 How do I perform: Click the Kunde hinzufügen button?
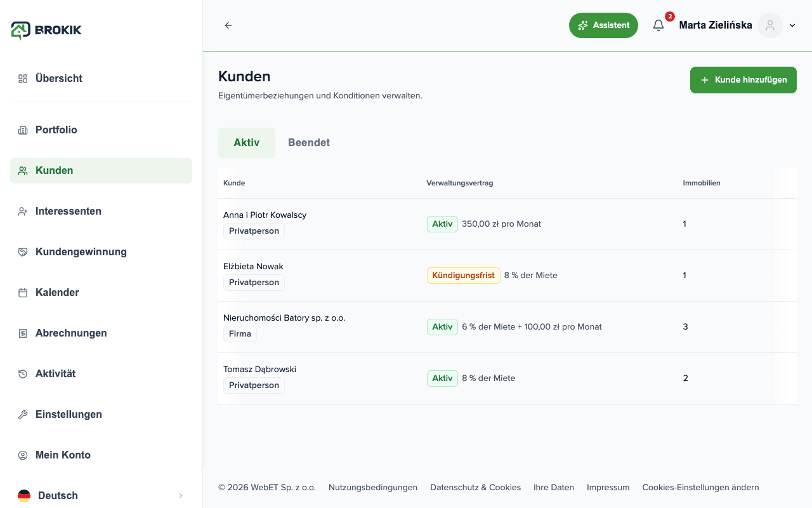pyautogui.click(x=743, y=80)
